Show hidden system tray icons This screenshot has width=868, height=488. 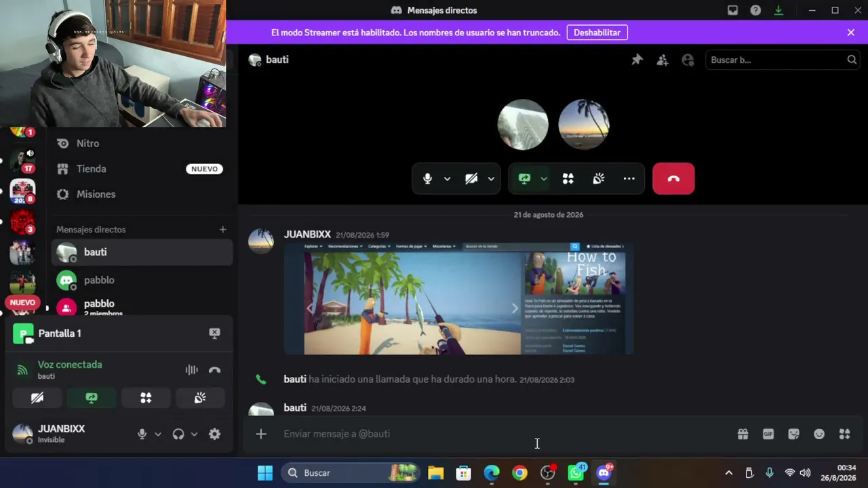pos(729,473)
